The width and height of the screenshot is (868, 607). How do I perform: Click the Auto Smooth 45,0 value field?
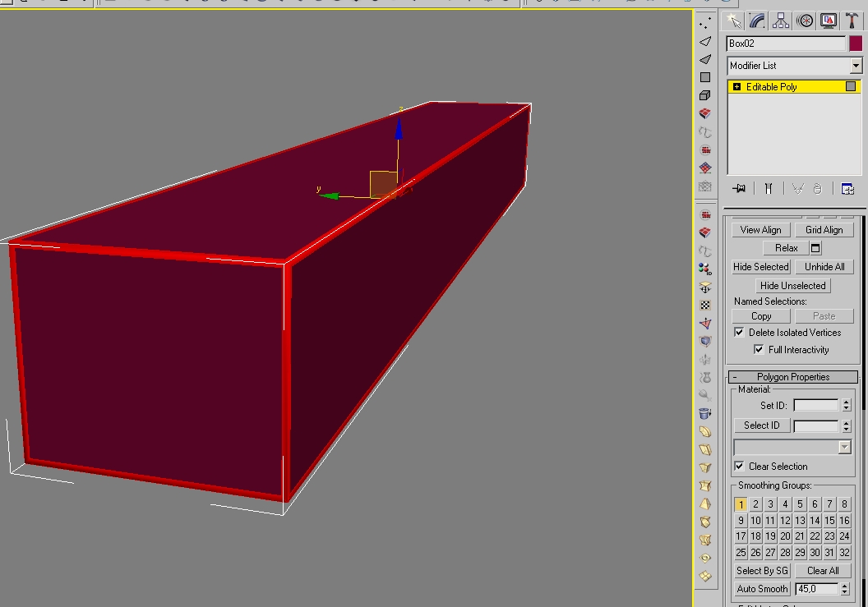click(x=818, y=589)
